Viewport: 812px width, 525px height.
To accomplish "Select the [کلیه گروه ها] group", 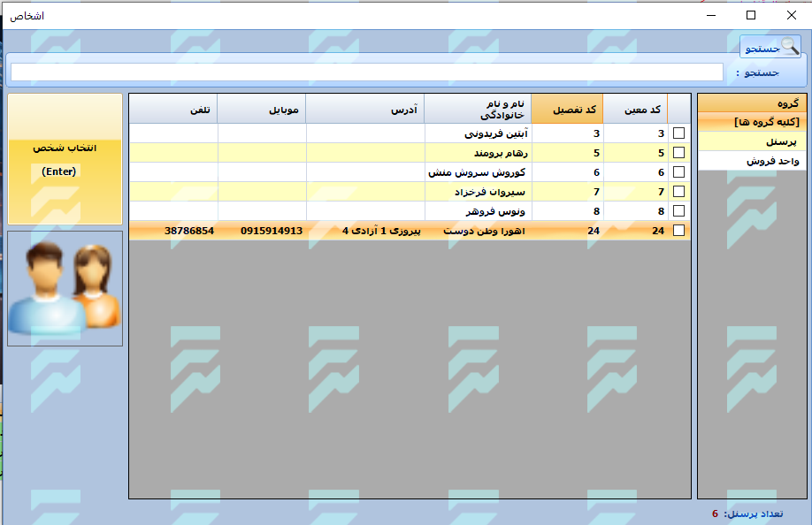I will [752, 122].
